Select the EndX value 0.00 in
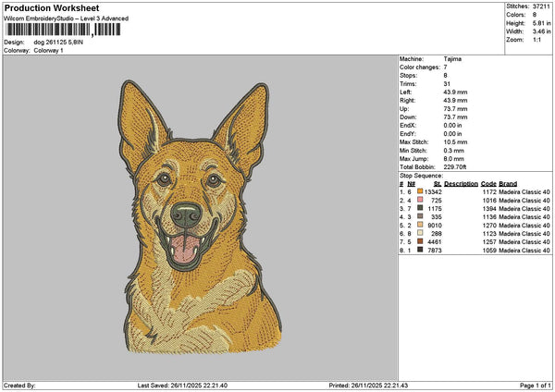The image size is (555, 392). 452,126
